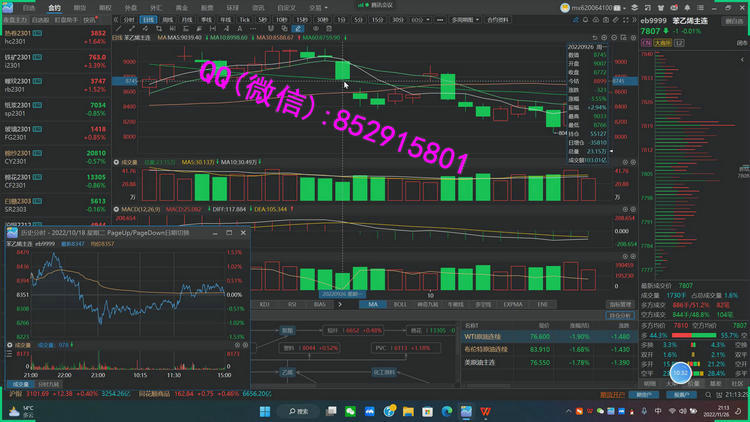750x422 pixels.
Task: Select the 日线 period button
Action: [x=148, y=19]
